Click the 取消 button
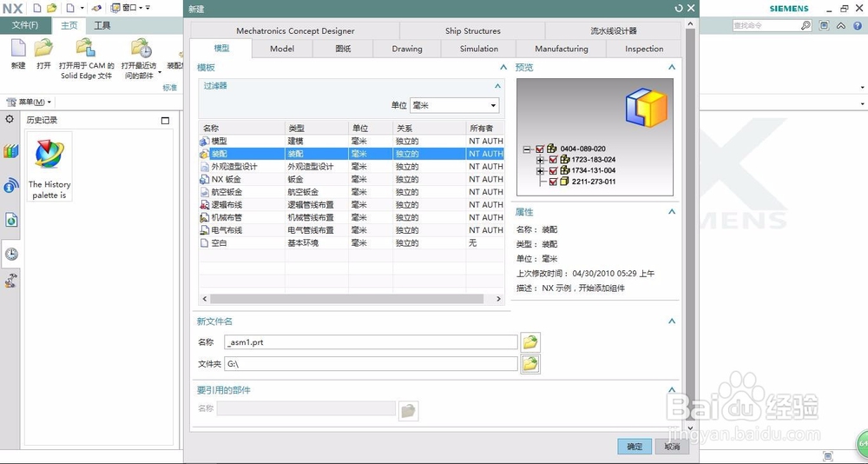868x464 pixels. (672, 447)
